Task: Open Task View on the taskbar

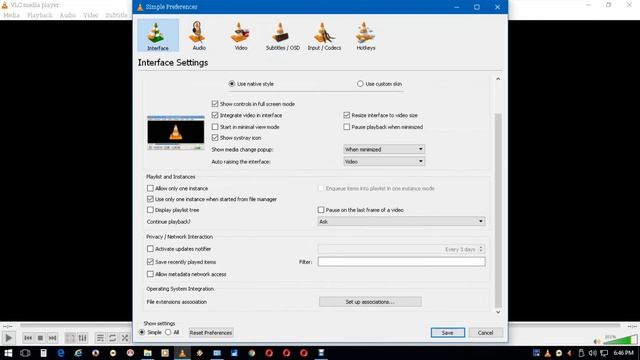Action: 25,353
